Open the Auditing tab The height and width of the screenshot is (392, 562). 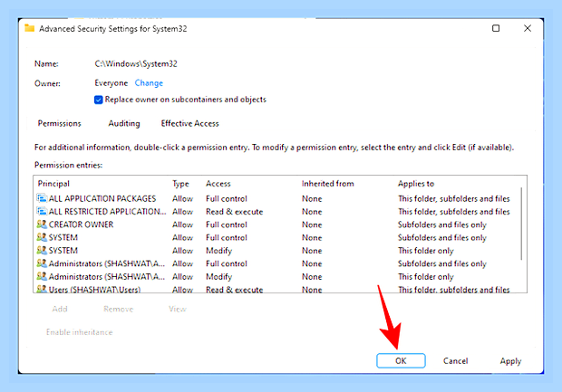[x=124, y=123]
